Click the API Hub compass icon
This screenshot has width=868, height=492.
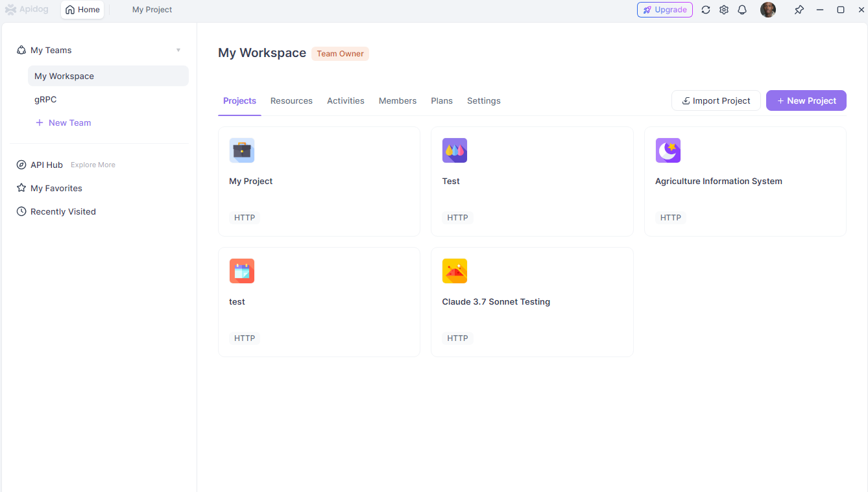[21, 165]
